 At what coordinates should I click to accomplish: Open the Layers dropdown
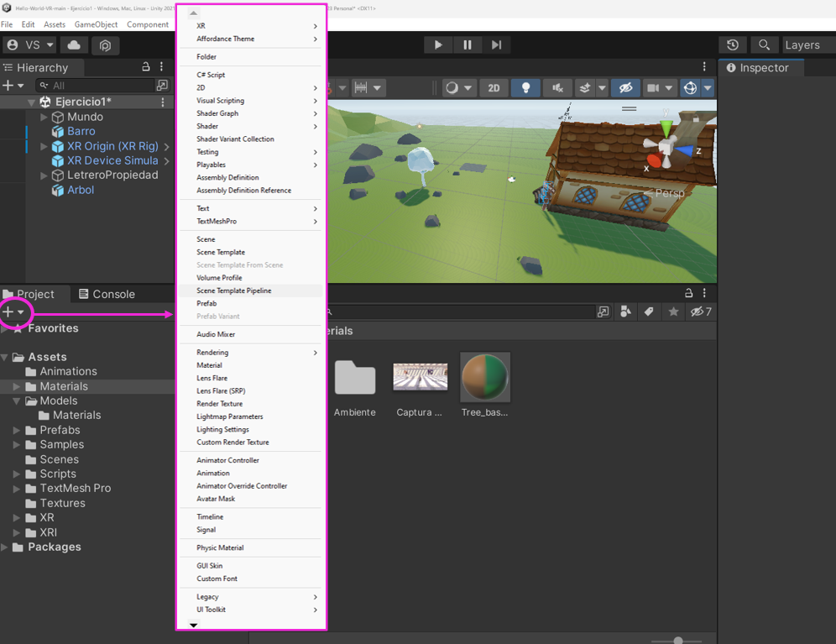point(807,45)
